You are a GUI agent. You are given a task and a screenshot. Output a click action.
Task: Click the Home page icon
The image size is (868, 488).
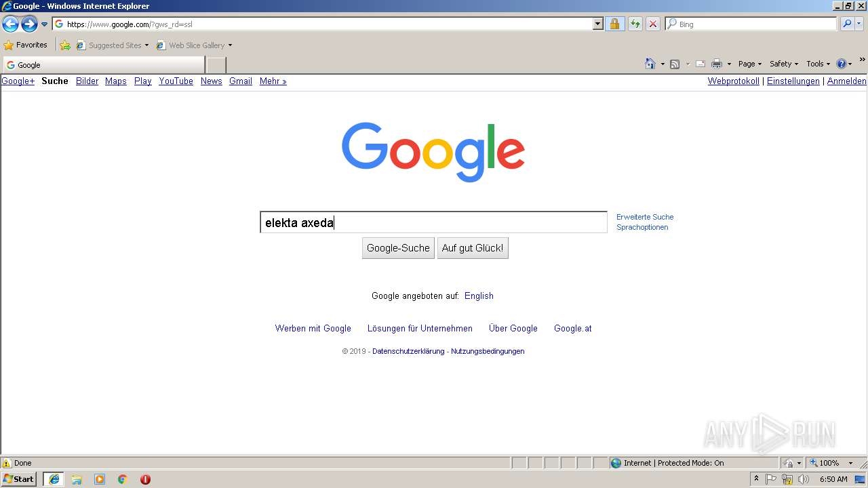pos(650,64)
